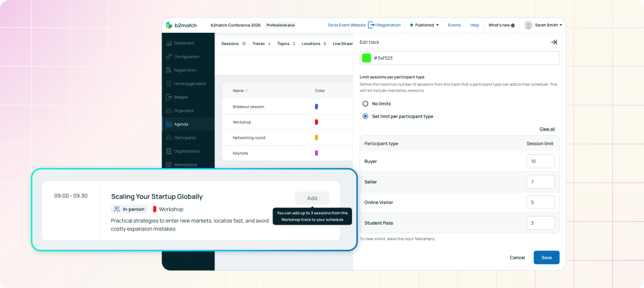Click the Clear all link
Viewport: 644px width, 288px height.
click(x=547, y=129)
